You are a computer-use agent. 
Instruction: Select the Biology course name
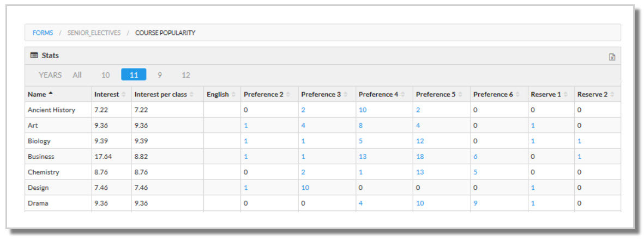point(39,141)
